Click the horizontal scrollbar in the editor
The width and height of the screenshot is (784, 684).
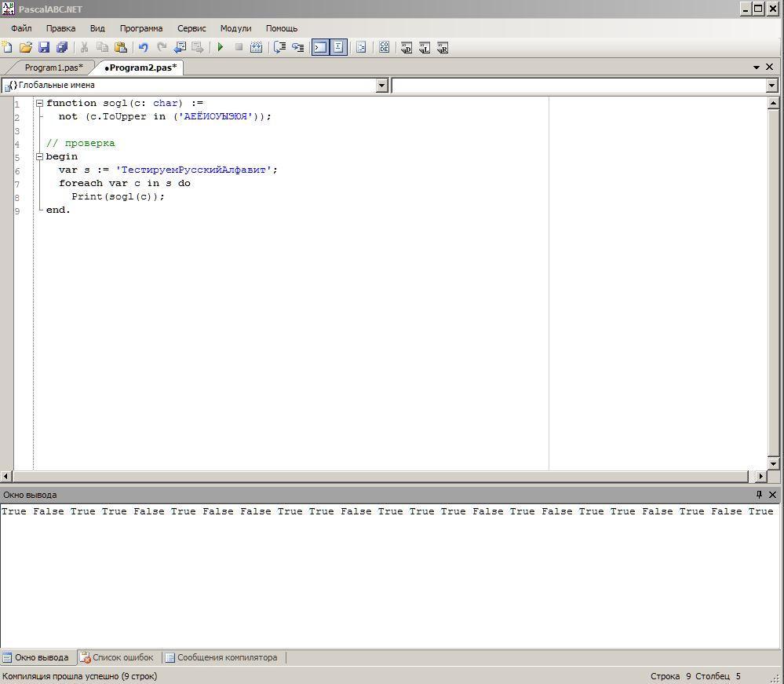click(x=381, y=476)
